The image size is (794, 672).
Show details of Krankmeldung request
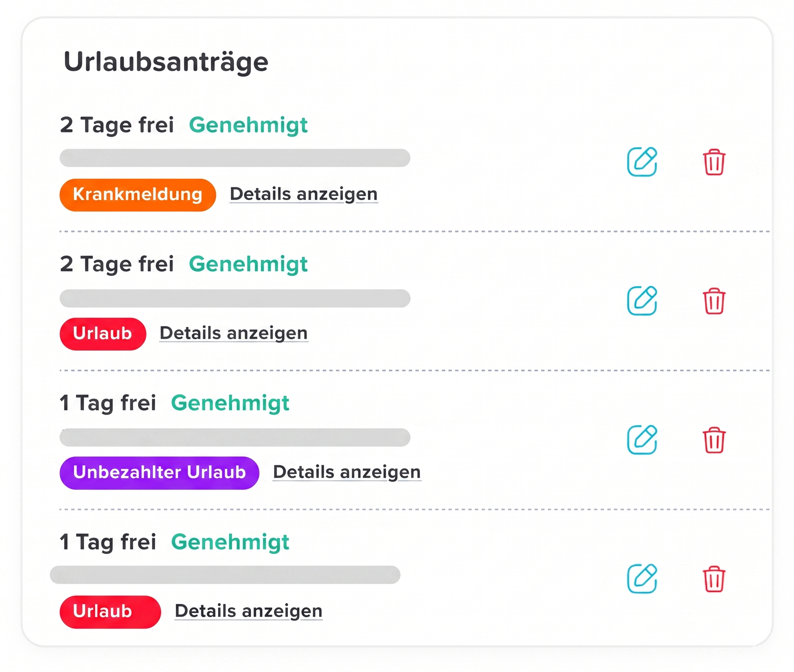tap(303, 194)
